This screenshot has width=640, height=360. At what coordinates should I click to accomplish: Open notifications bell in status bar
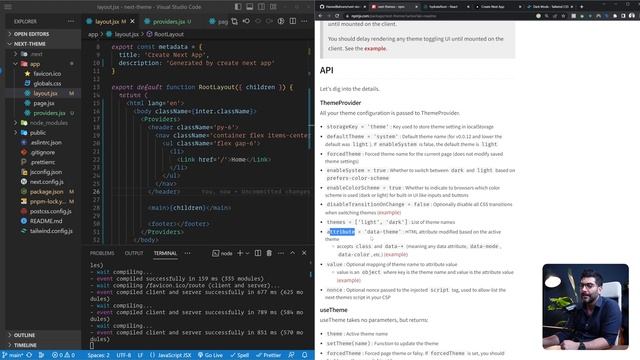(304, 355)
